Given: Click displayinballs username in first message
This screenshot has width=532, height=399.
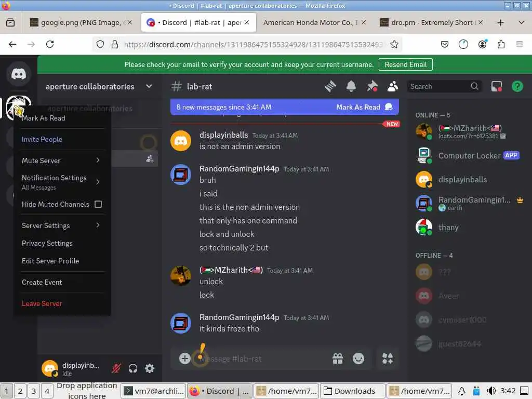Looking at the screenshot, I should (x=223, y=135).
